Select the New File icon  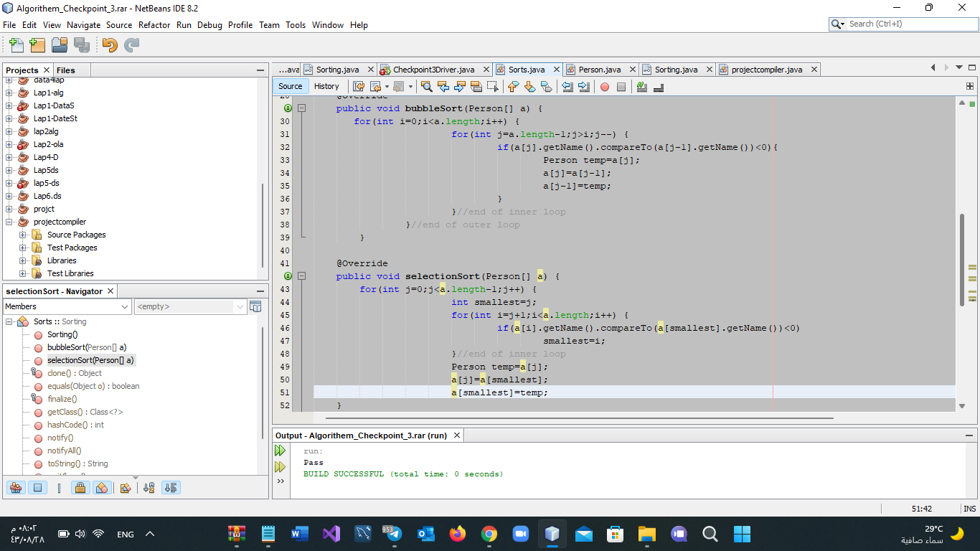[x=15, y=44]
